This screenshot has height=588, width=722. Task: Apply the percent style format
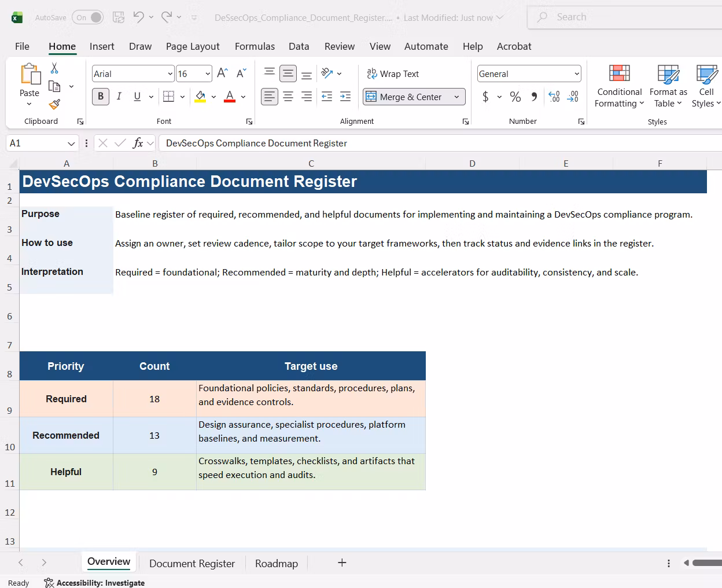coord(515,97)
